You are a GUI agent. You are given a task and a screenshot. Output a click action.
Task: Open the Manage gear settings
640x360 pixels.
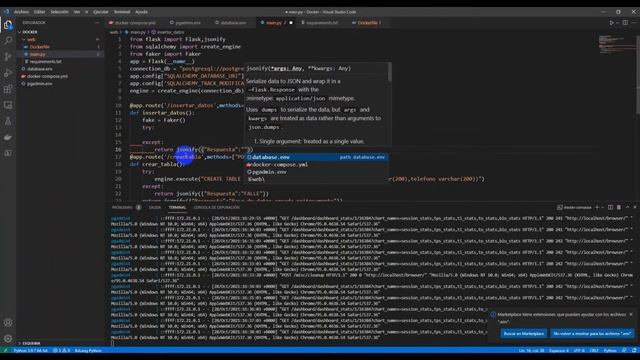(8, 338)
